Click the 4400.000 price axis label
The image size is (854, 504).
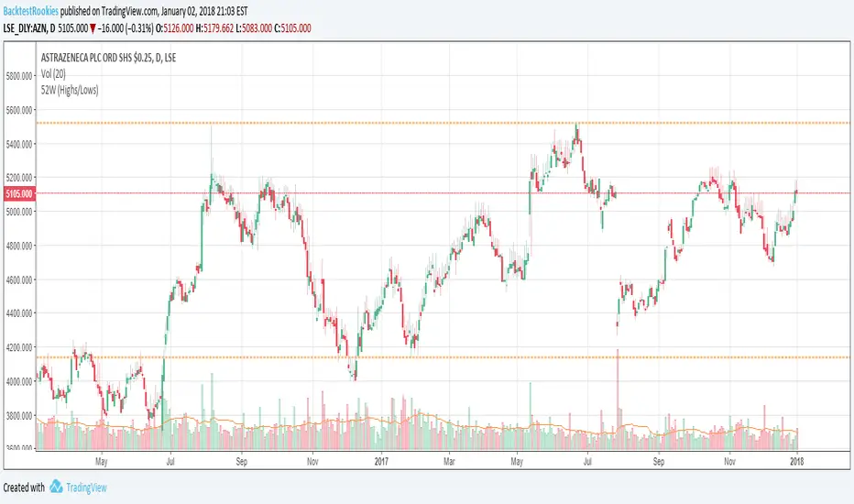(19, 313)
